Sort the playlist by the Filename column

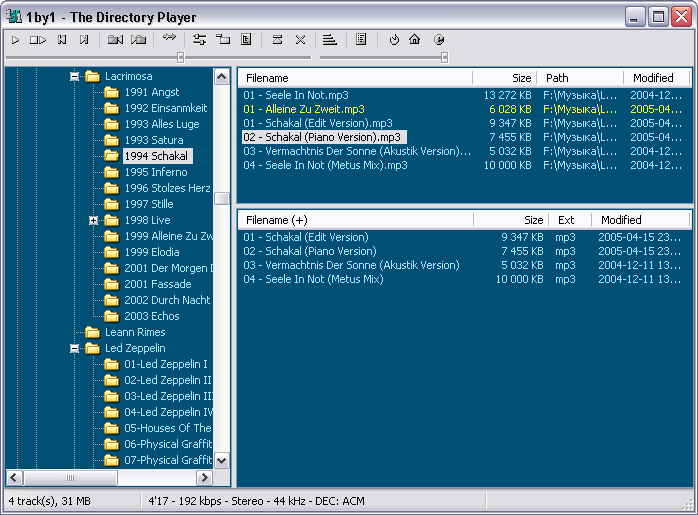pos(355,78)
